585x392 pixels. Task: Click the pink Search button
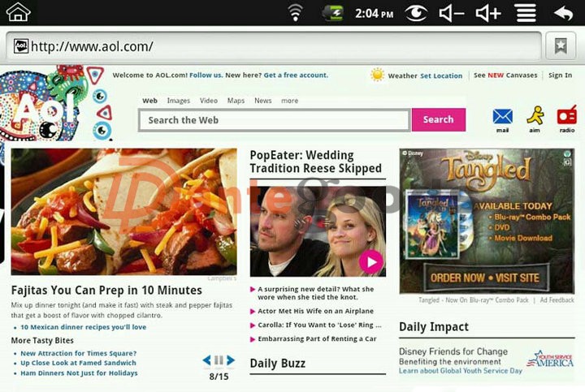click(438, 119)
